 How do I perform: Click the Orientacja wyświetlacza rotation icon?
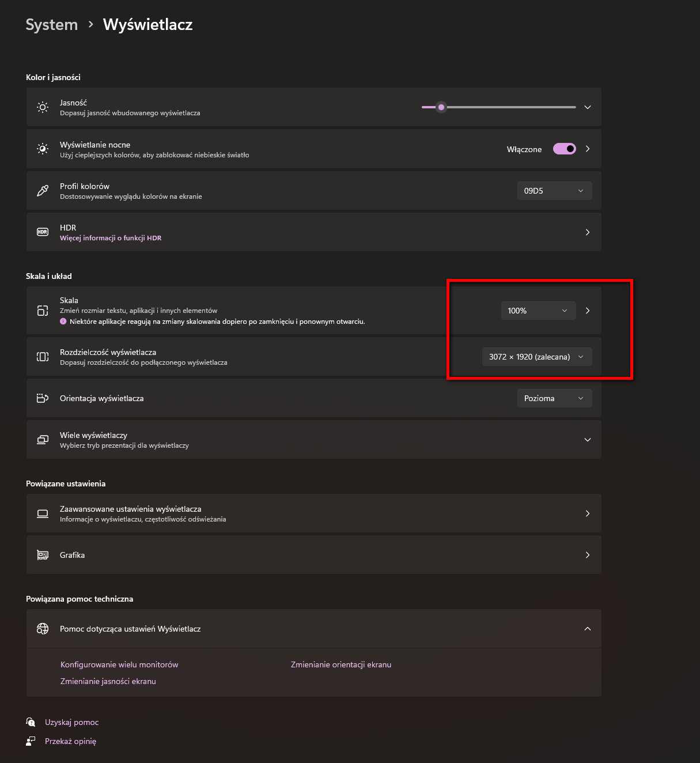[x=43, y=398]
